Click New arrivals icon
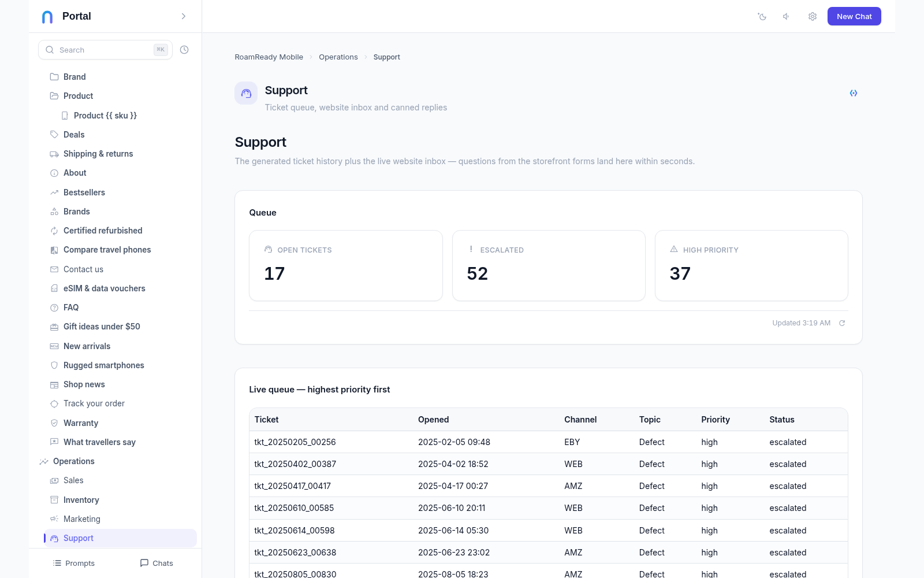924x578 pixels. [x=54, y=346]
